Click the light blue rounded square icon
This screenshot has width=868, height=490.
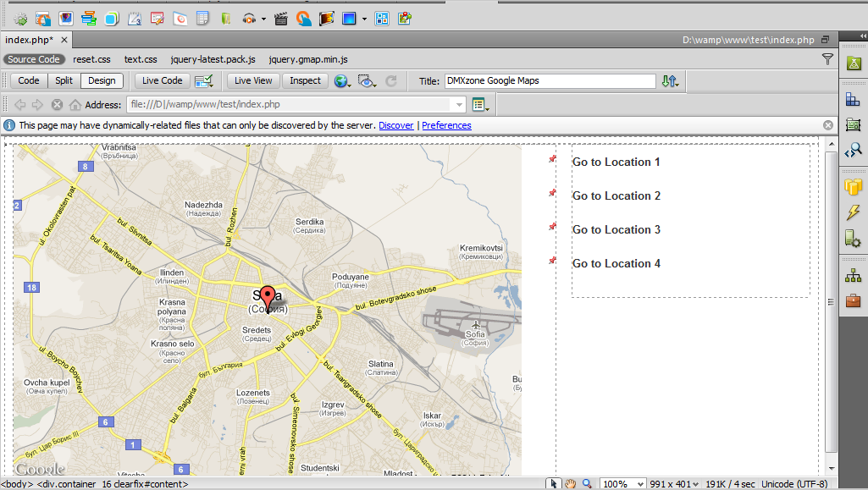[111, 19]
